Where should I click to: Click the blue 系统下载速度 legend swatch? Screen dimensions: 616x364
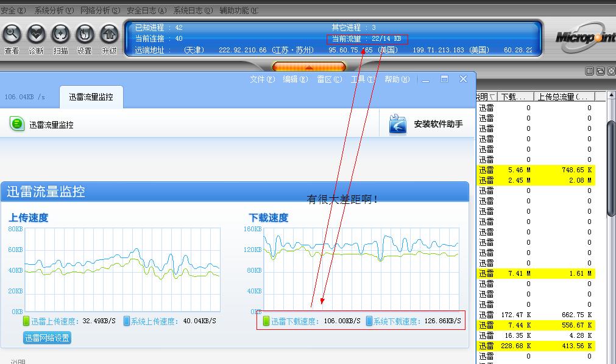tap(369, 321)
